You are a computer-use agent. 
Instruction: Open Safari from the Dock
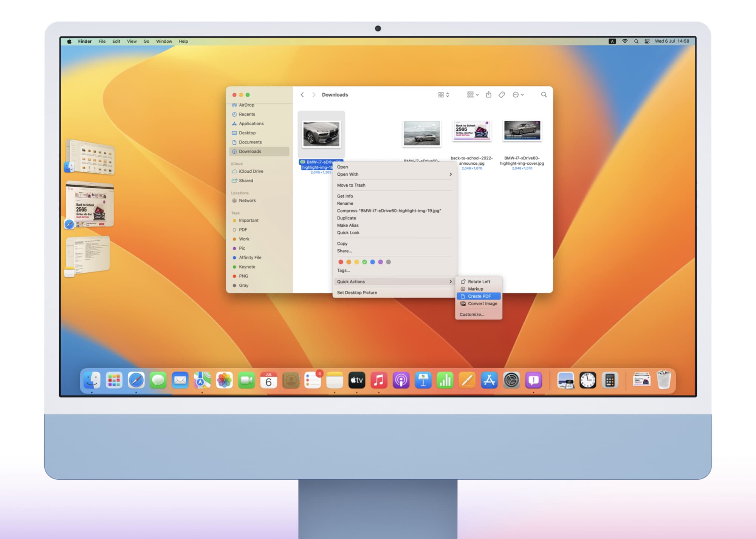pyautogui.click(x=136, y=380)
